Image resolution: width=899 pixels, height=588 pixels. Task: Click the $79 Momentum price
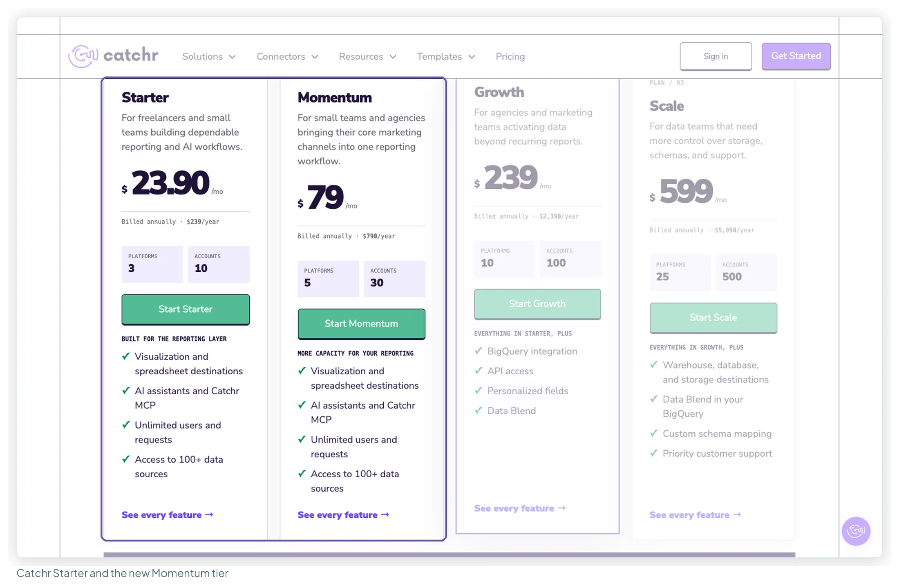pos(327,197)
